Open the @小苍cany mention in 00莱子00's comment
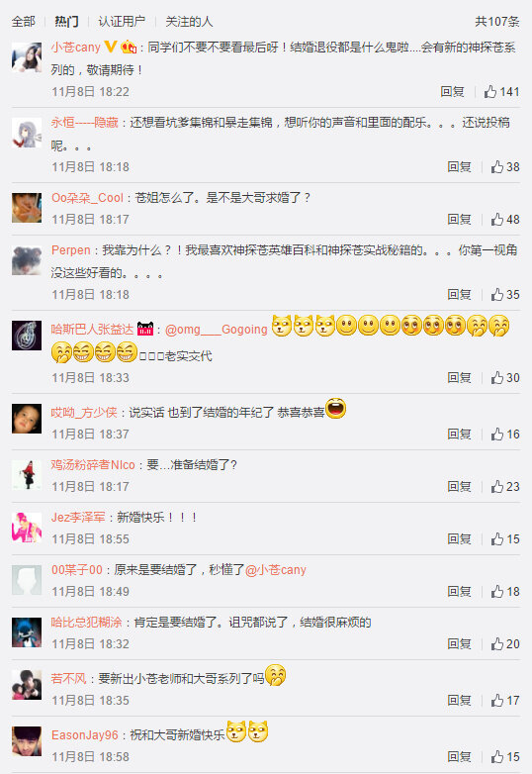This screenshot has width=532, height=774. coord(276,570)
